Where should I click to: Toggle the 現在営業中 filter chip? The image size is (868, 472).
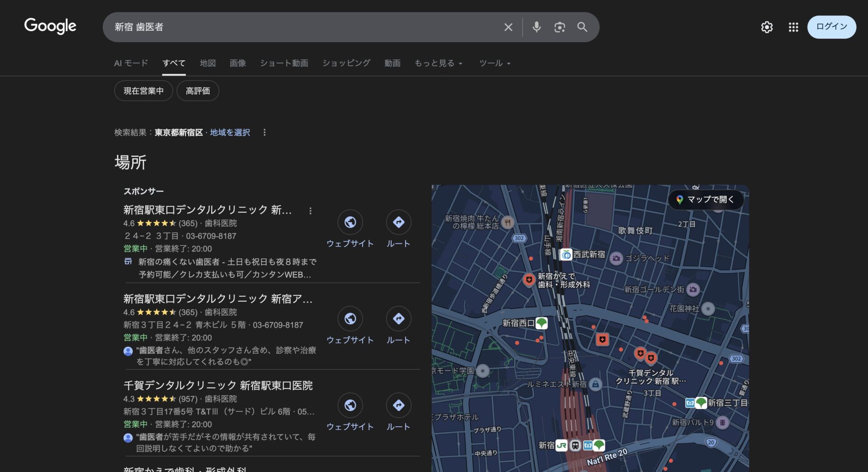click(x=143, y=91)
